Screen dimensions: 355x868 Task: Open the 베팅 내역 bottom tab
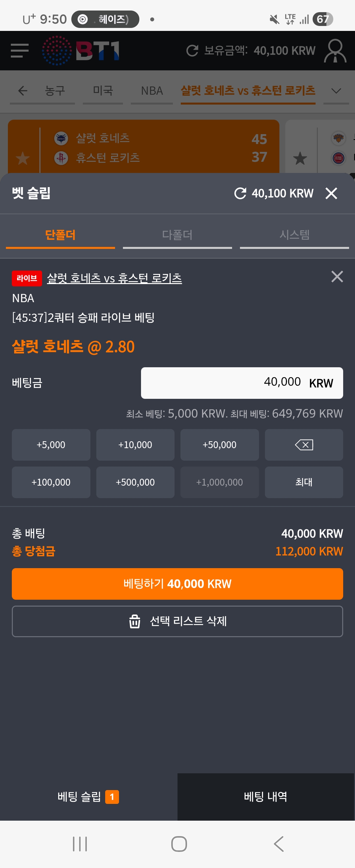[266, 797]
